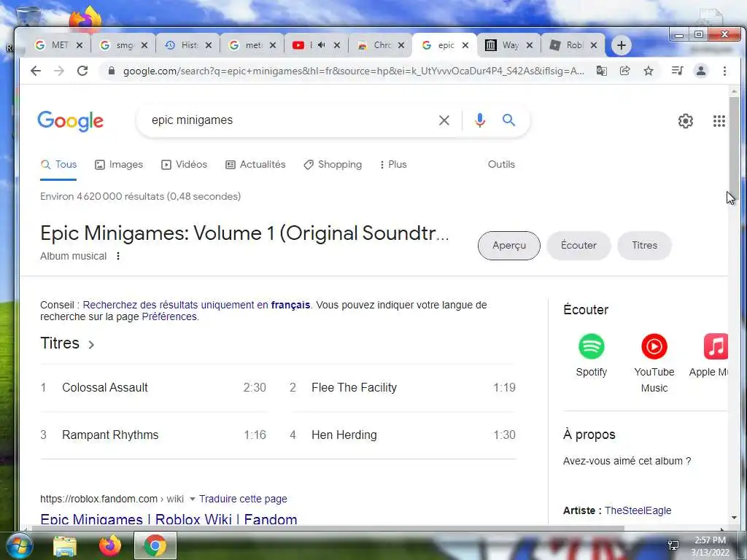Clear the search box with the X icon
The width and height of the screenshot is (747, 560).
click(x=444, y=120)
